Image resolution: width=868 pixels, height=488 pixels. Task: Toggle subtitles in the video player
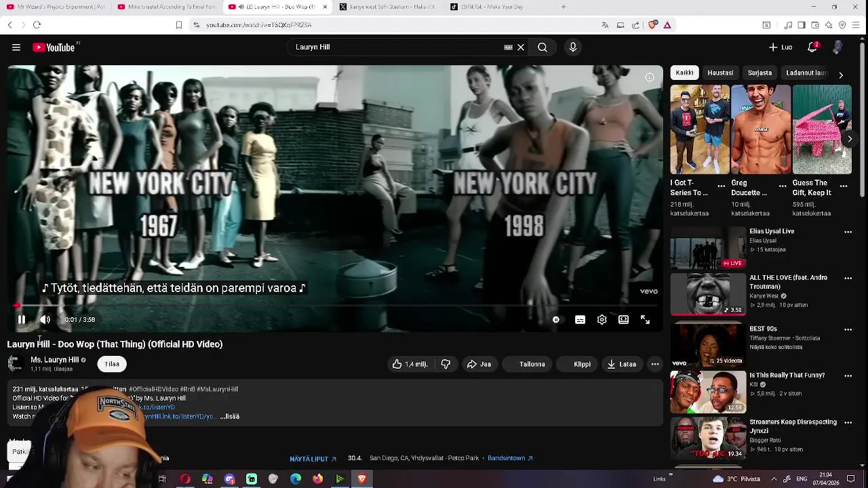tap(580, 320)
